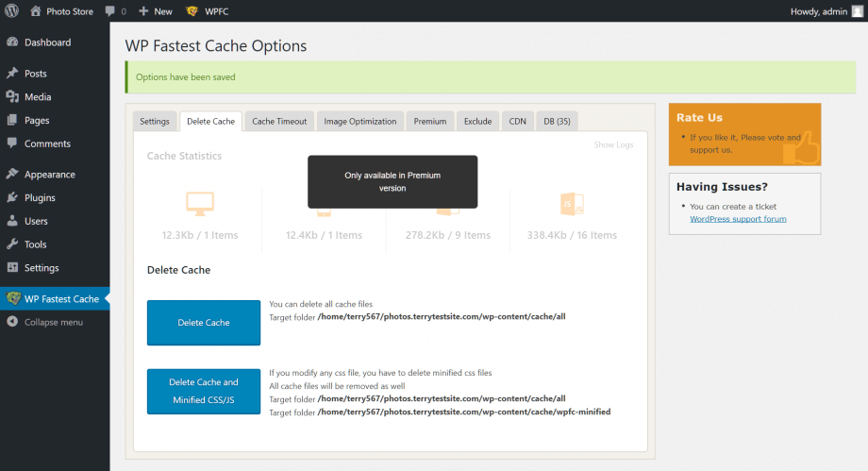868x471 pixels.
Task: Open the CDN tab
Action: (518, 122)
